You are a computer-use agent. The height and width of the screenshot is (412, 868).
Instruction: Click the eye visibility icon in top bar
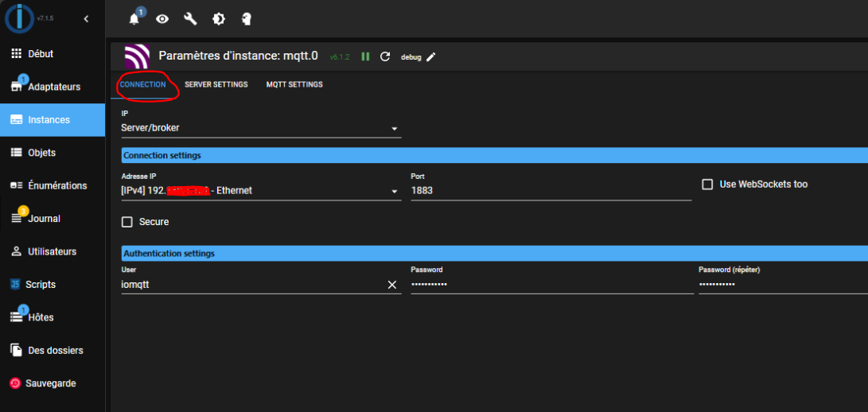click(x=162, y=19)
